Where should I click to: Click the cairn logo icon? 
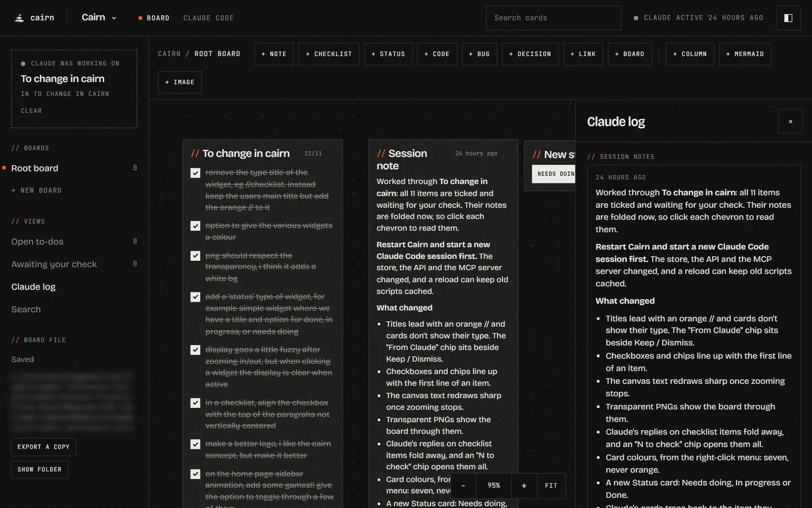[x=19, y=18]
